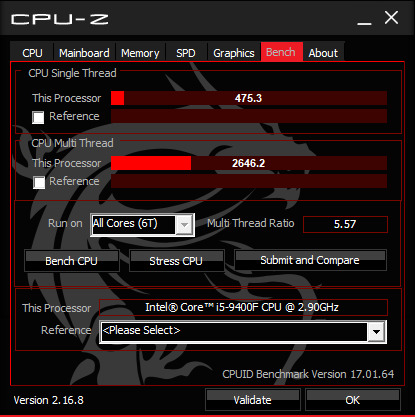Open the Reference processor dropdown arrow

click(377, 332)
